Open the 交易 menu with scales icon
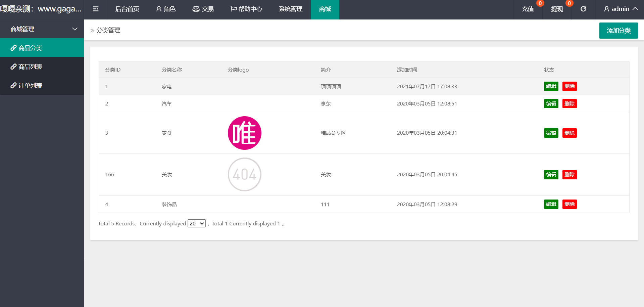This screenshot has height=307, width=644. [203, 9]
